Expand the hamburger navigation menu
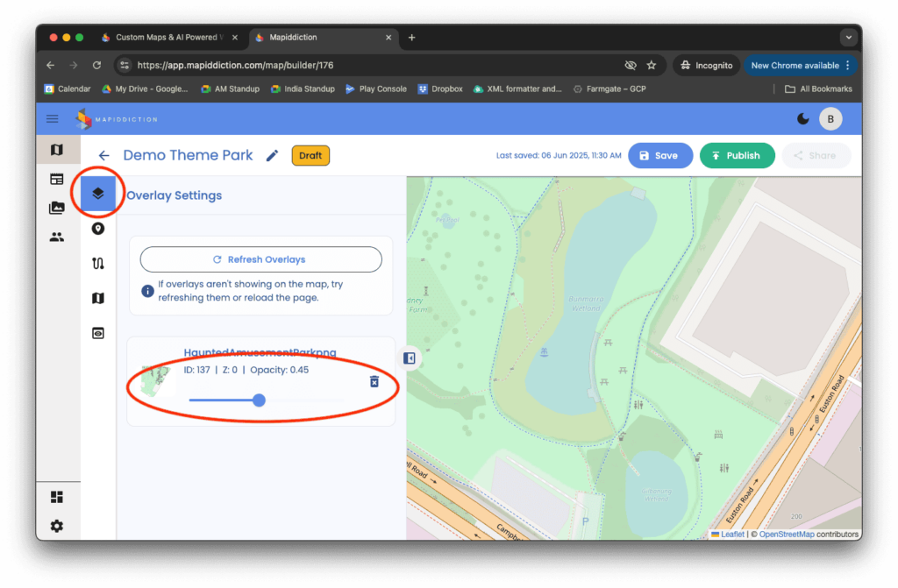The height and width of the screenshot is (588, 898). coord(53,119)
